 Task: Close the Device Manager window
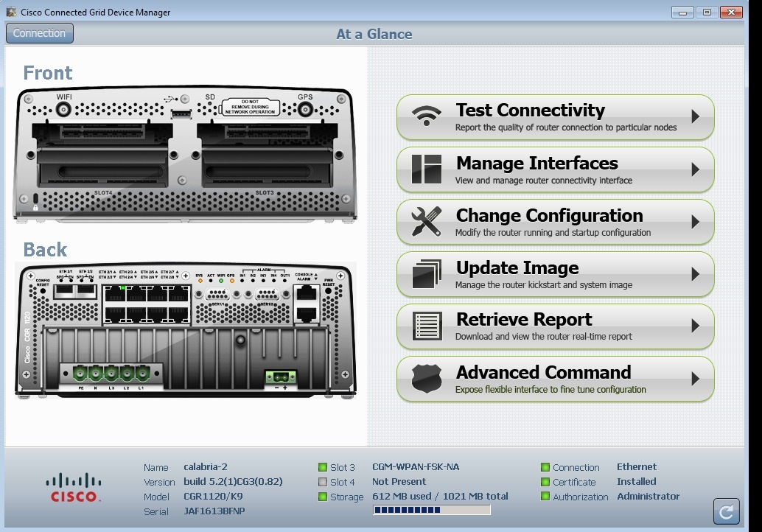[731, 12]
